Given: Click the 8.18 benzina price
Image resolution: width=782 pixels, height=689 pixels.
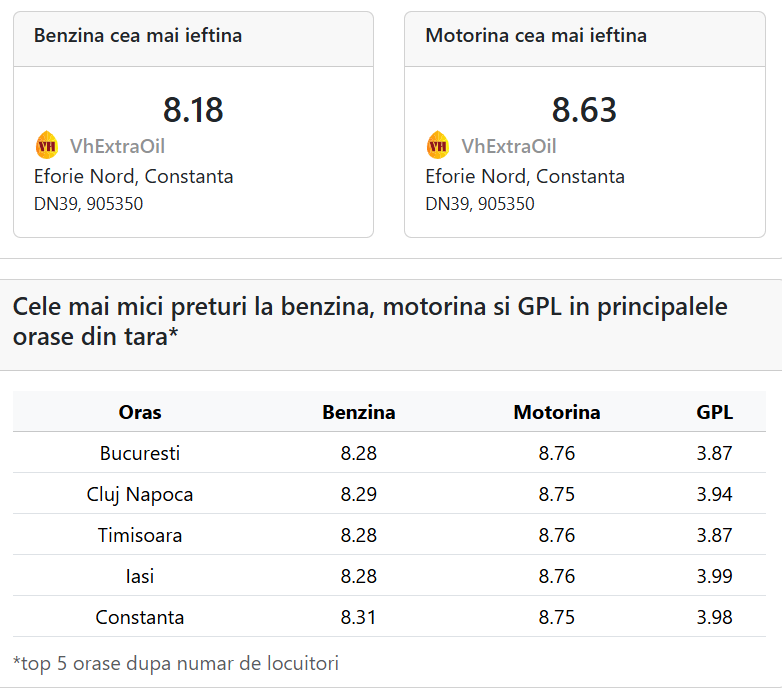Looking at the screenshot, I should tap(193, 109).
